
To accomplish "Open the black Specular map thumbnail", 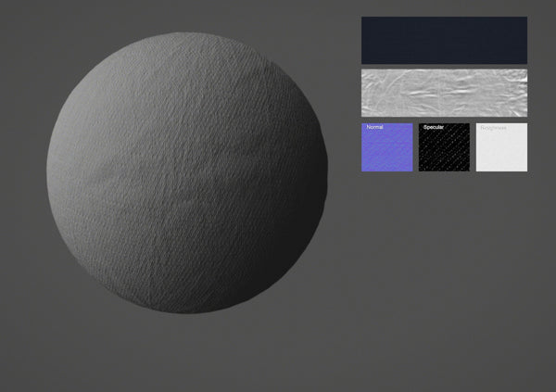I will [x=444, y=148].
